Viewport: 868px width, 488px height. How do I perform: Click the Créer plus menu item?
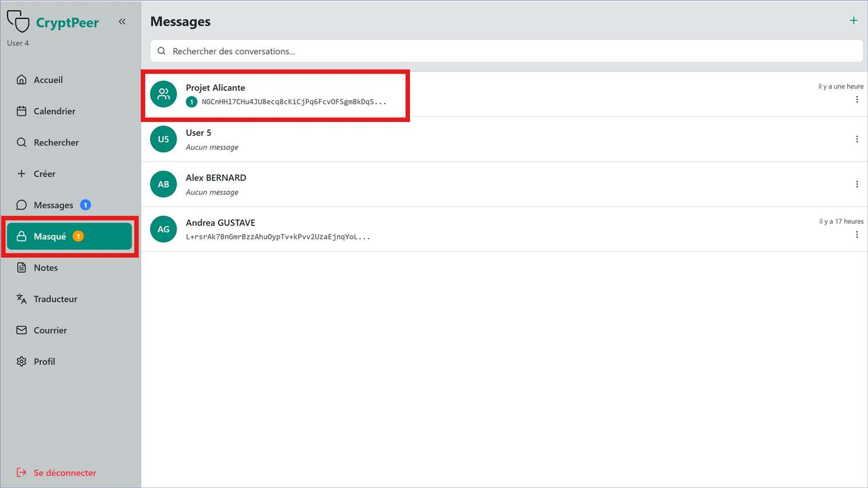pyautogui.click(x=44, y=174)
